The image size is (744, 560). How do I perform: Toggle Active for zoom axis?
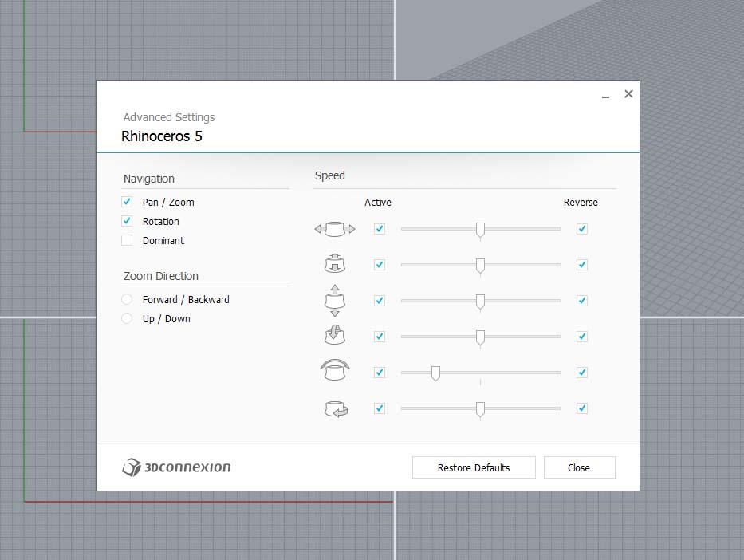379,265
